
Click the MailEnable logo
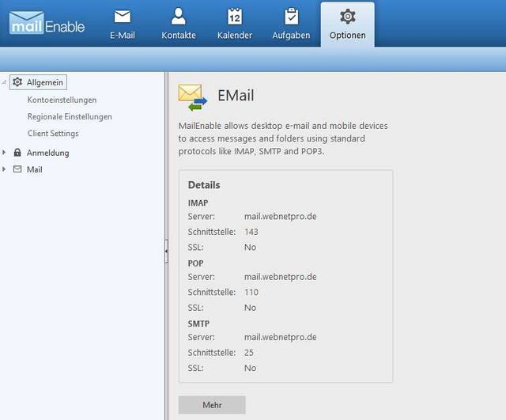47,23
